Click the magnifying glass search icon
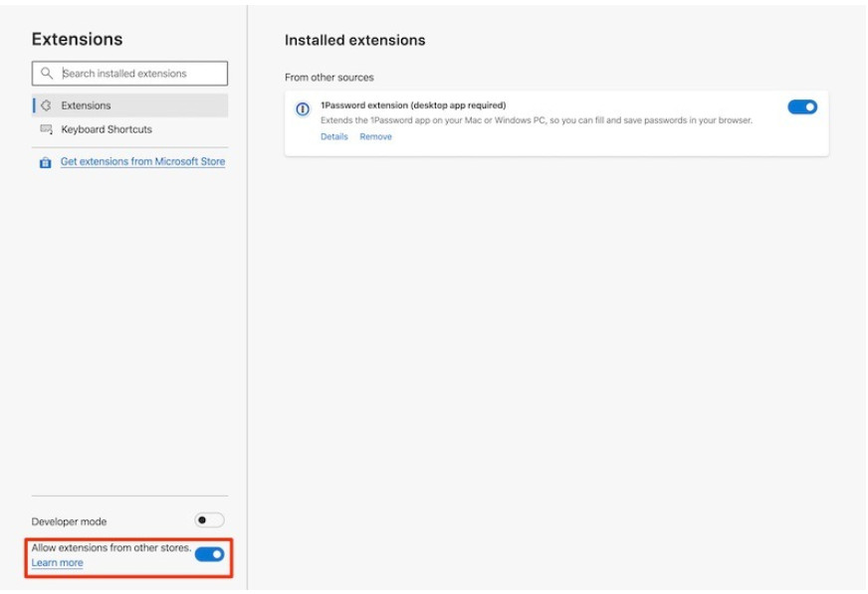 (47, 73)
